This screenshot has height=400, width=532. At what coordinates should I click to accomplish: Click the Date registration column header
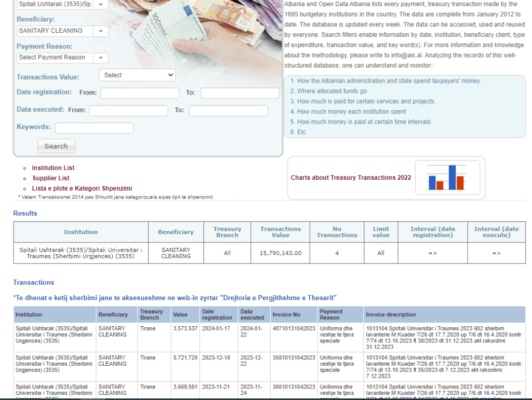point(217,315)
